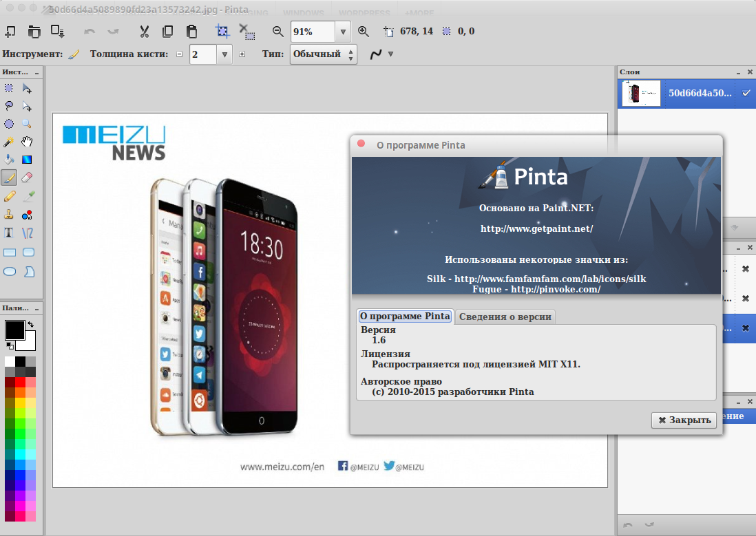Increase brush width with plus button
Screen dimensions: 756x536
tap(242, 54)
